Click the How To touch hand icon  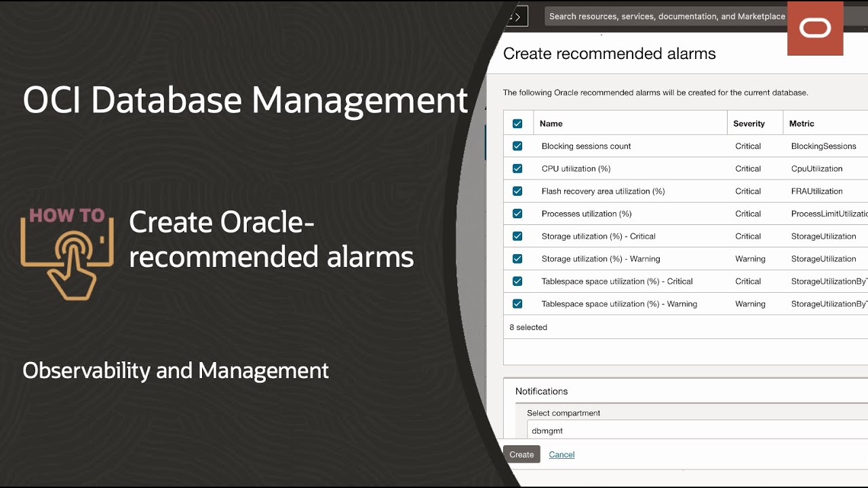(x=66, y=253)
